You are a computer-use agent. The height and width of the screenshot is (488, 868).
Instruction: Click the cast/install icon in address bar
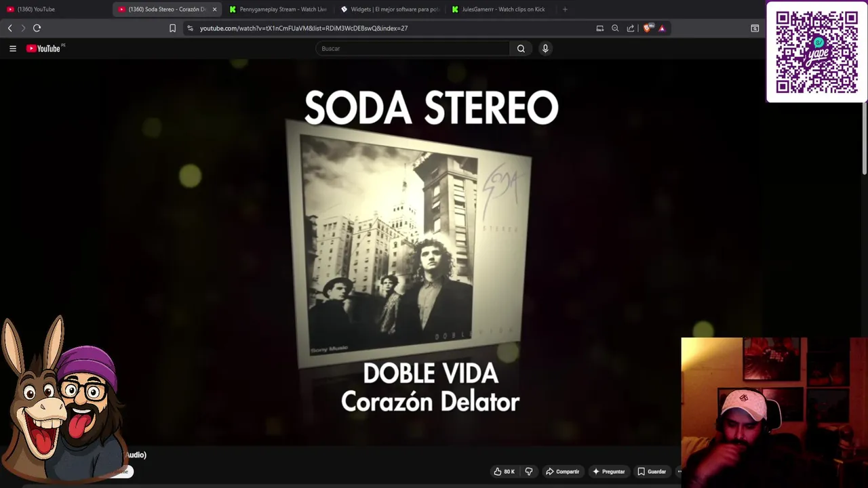tap(600, 28)
